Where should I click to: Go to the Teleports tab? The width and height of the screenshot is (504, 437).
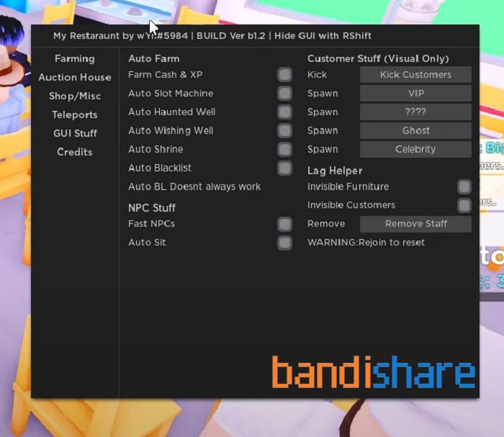tap(75, 115)
